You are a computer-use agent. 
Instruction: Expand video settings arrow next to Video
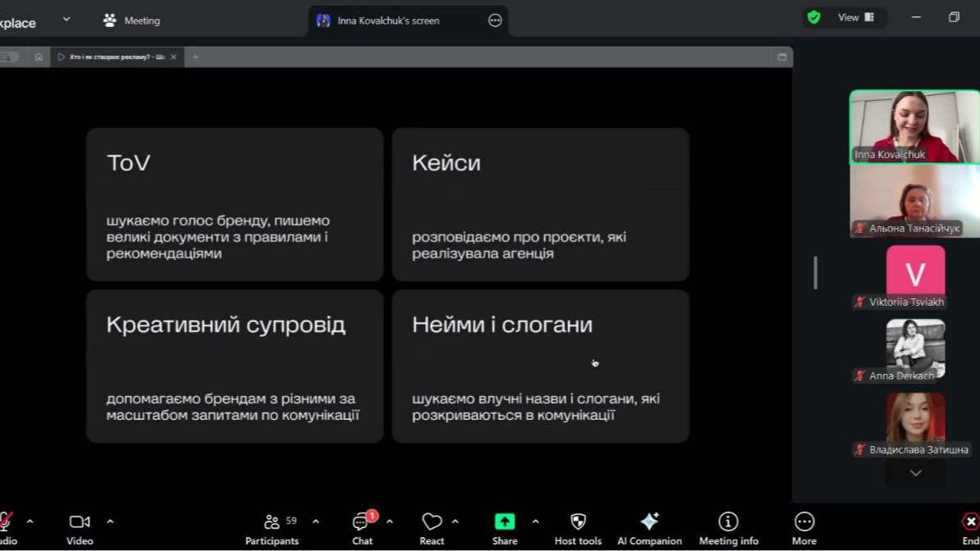click(x=110, y=521)
